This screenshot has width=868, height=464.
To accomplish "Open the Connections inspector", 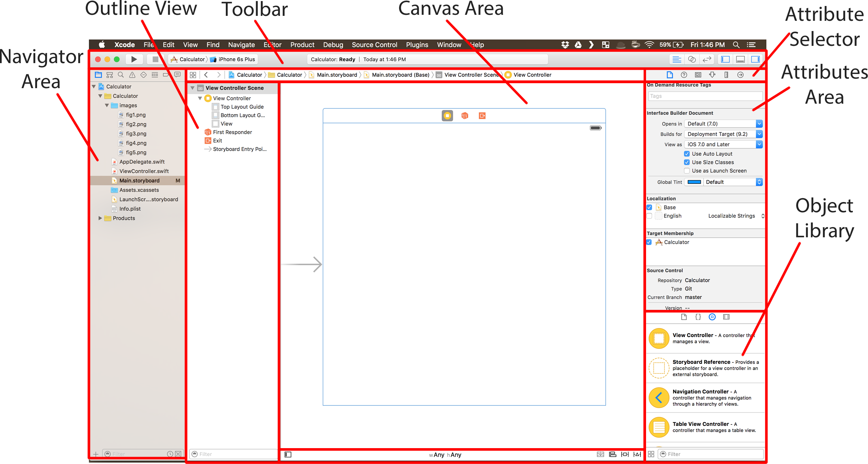I will (740, 75).
